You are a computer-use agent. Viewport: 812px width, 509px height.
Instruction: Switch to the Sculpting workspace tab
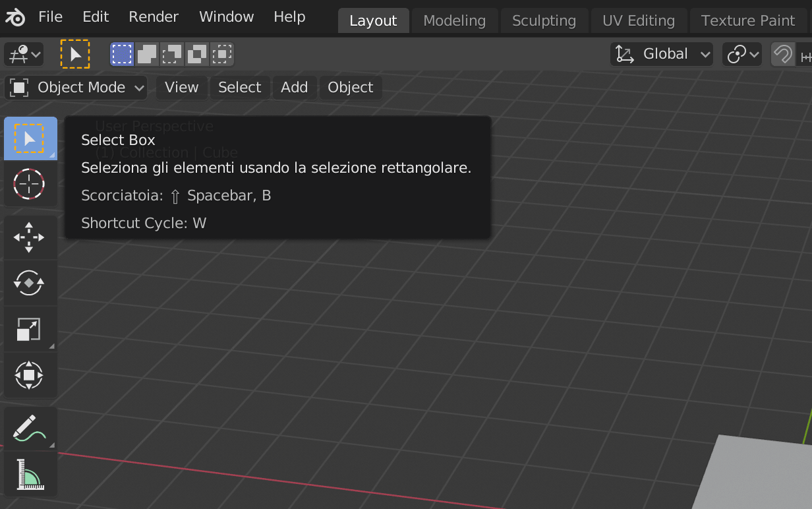tap(544, 20)
